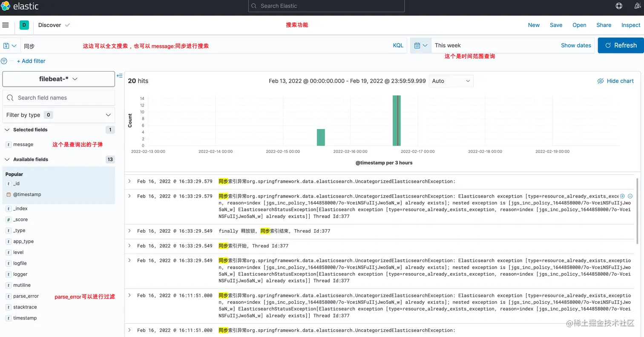This screenshot has width=644, height=337.
Task: Click the Add filter link
Action: [31, 61]
